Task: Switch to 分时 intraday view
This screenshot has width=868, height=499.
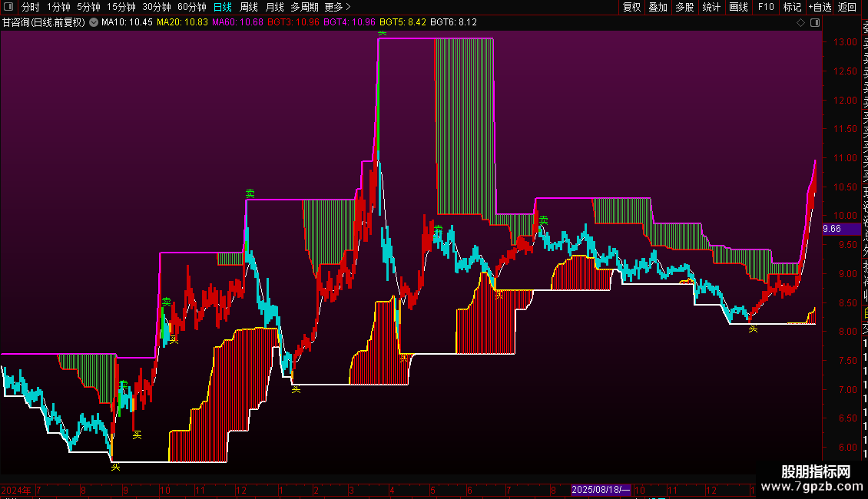Action: coord(31,7)
